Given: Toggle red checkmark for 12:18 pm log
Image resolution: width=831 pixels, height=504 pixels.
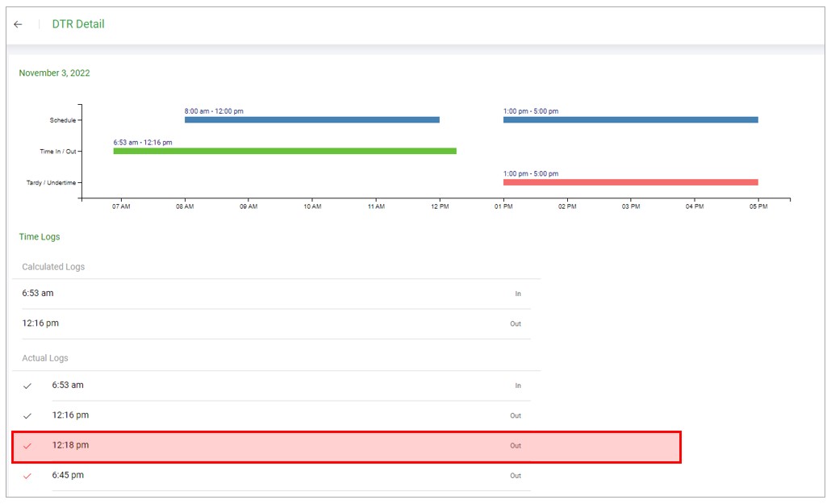Looking at the screenshot, I should [27, 446].
